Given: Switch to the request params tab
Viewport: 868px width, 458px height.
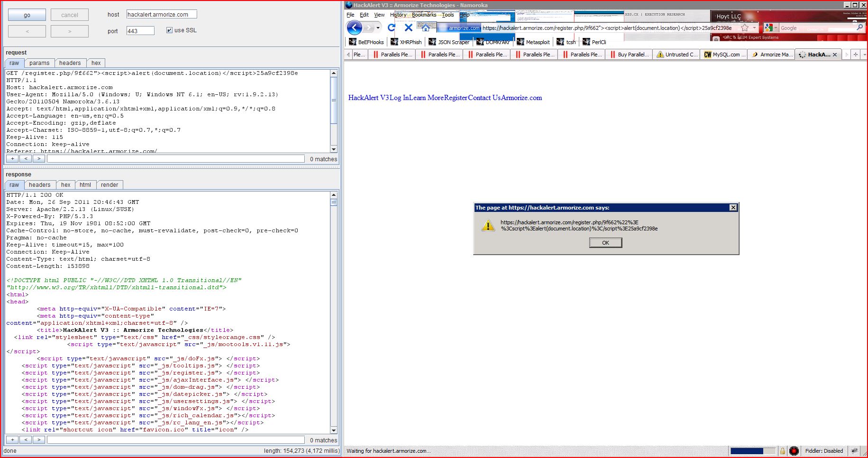Looking at the screenshot, I should coord(39,63).
